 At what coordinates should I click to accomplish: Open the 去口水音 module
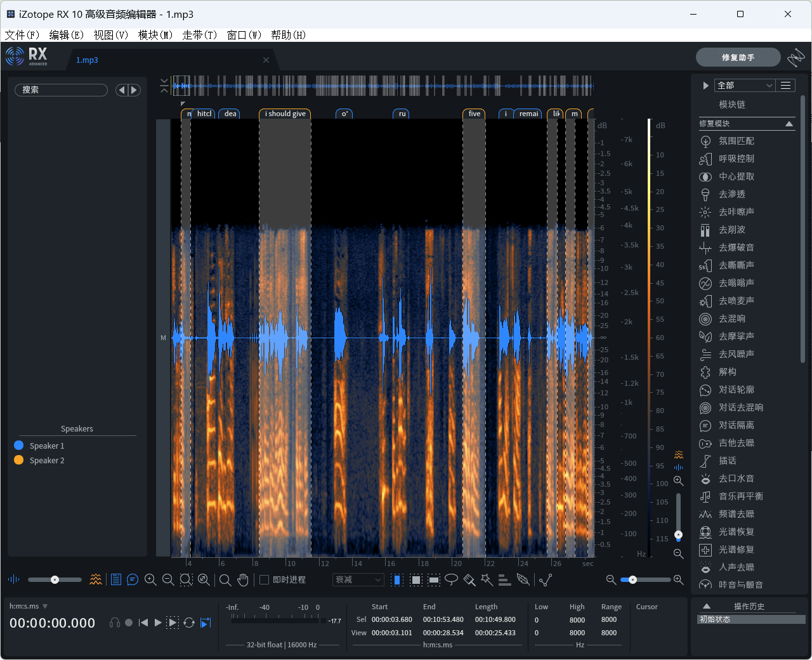point(736,478)
